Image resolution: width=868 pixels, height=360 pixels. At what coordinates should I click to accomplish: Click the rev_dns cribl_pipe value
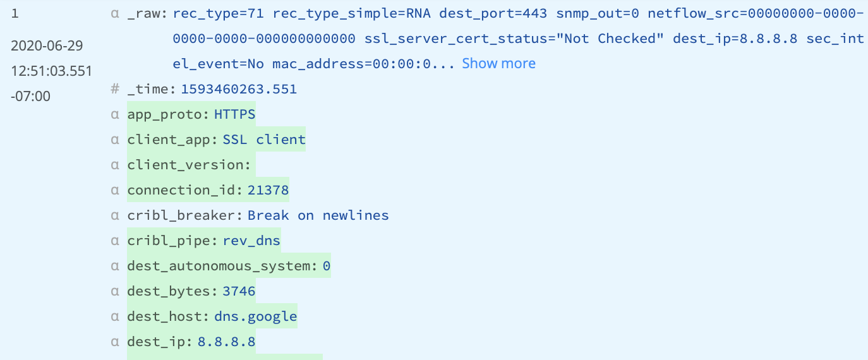click(251, 241)
